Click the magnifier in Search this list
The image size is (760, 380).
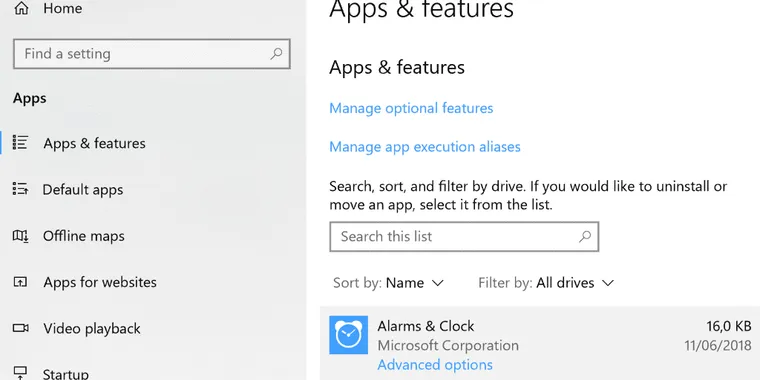click(x=585, y=237)
